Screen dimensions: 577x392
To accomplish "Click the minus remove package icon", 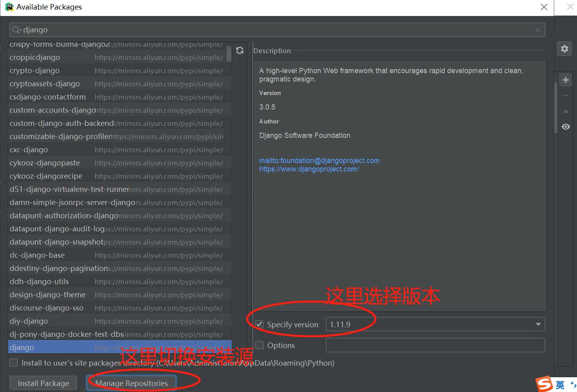I will (x=566, y=96).
